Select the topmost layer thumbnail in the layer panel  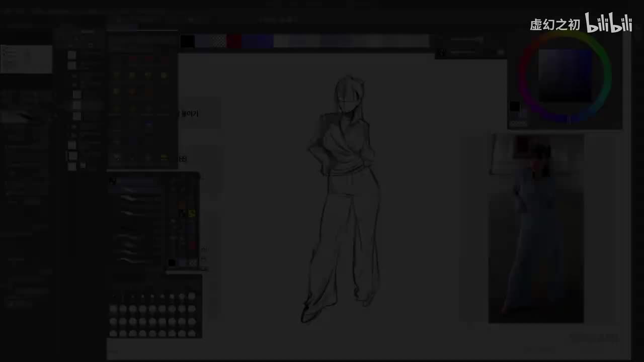(72, 55)
